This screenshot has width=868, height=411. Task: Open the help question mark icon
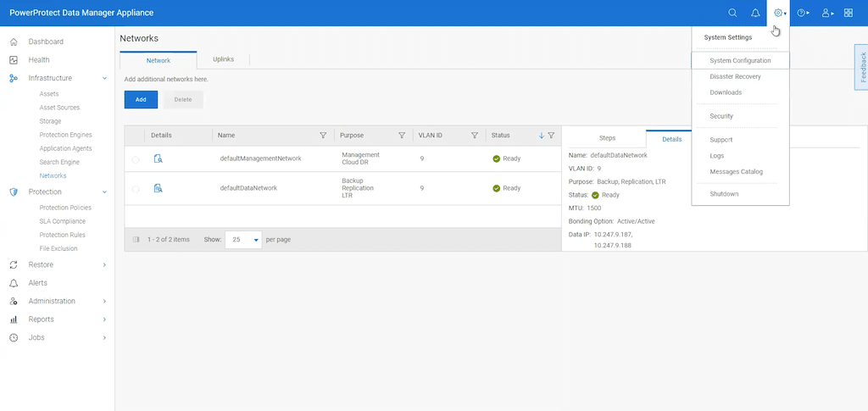point(800,13)
